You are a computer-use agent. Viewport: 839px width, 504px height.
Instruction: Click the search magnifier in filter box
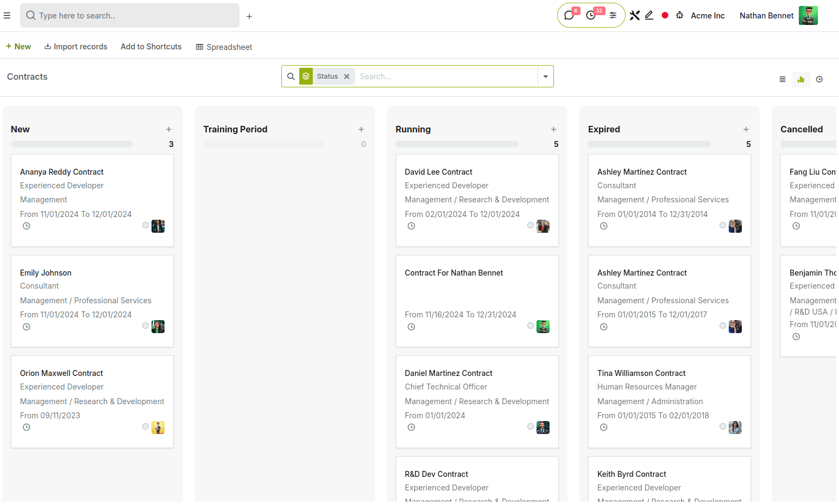coord(291,76)
